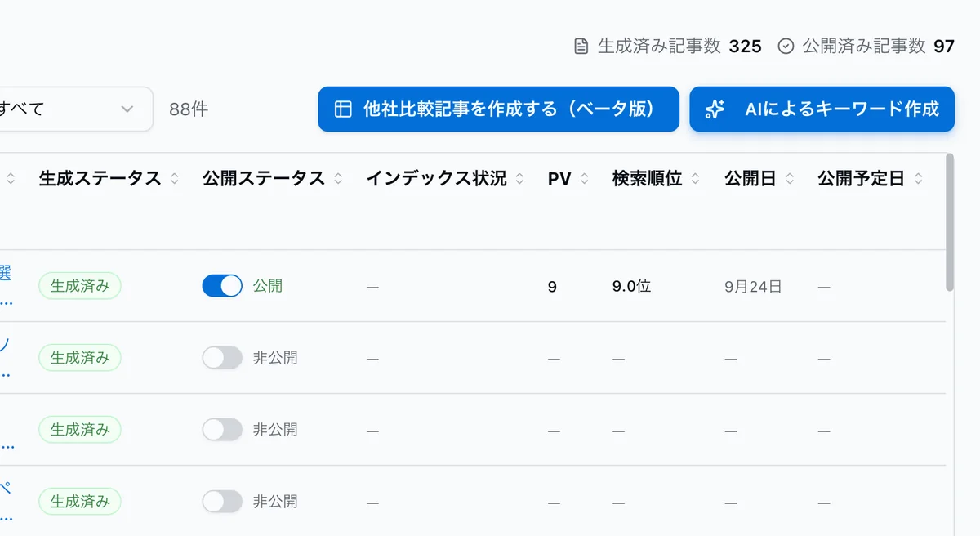Click the sparkle icon in AIによるキーワード作成 button
The height and width of the screenshot is (536, 980).
pyautogui.click(x=715, y=109)
